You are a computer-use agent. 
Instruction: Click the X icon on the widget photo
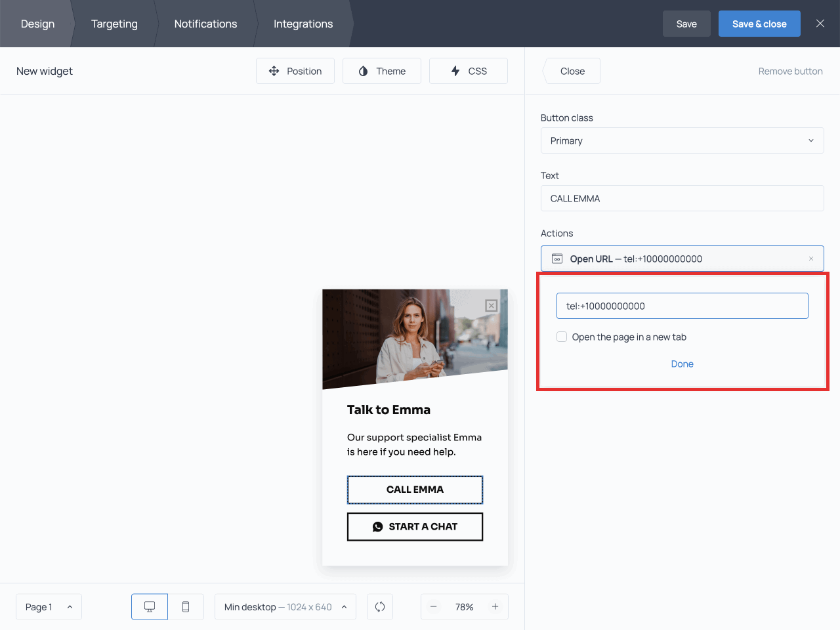coord(491,305)
